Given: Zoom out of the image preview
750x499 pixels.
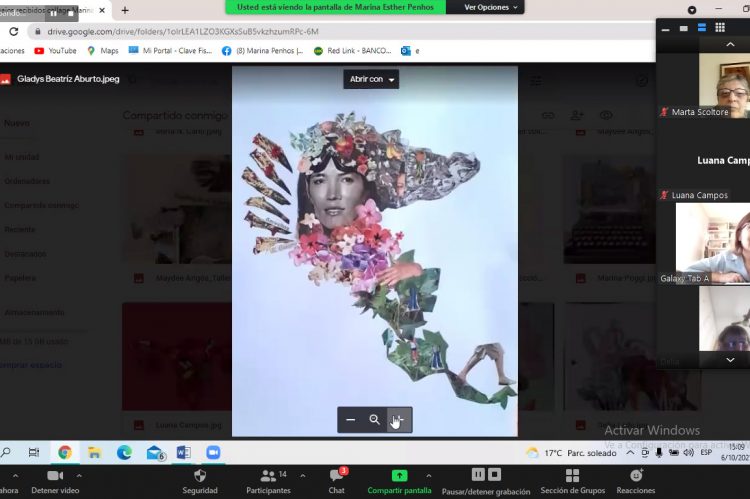Looking at the screenshot, I should click(351, 420).
